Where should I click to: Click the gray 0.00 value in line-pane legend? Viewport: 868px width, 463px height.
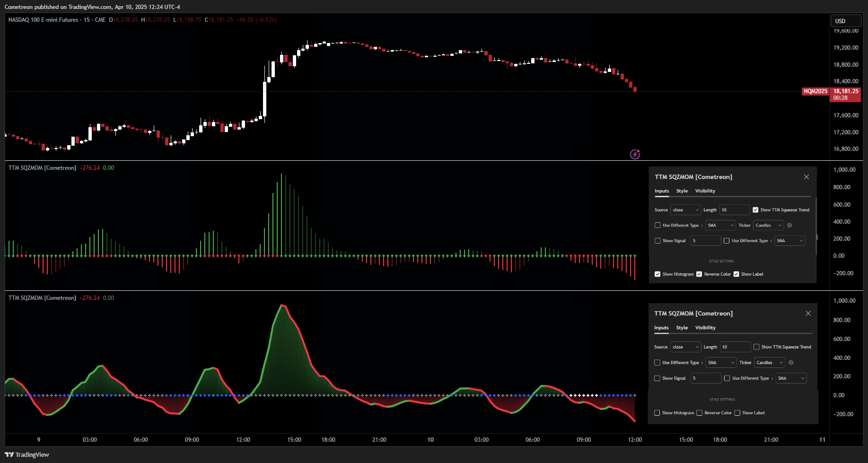click(x=108, y=298)
